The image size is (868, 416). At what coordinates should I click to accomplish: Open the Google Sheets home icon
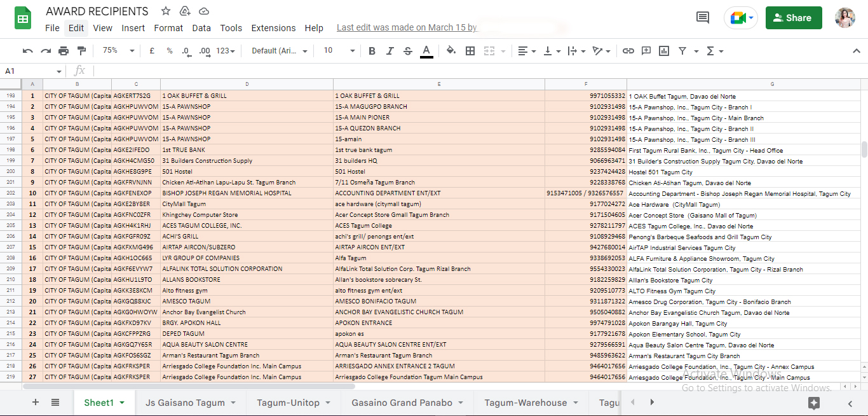23,18
